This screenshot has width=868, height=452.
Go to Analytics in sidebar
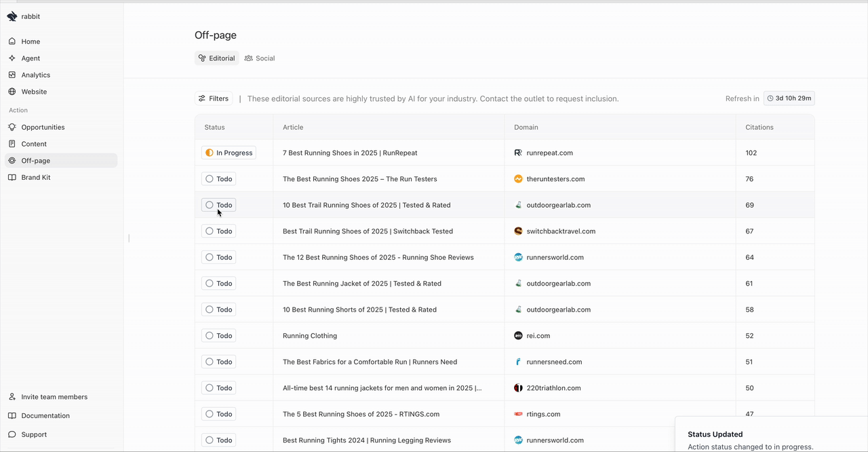(35, 75)
